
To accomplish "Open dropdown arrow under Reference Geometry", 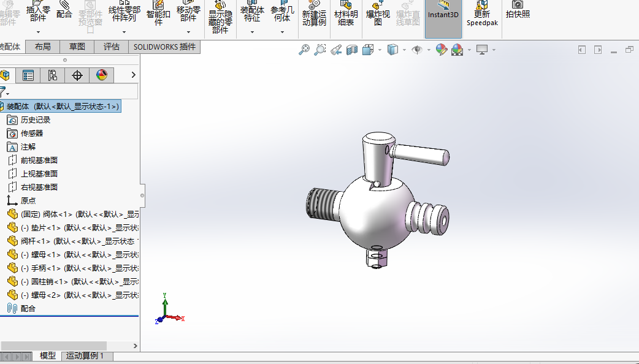I will (x=282, y=32).
